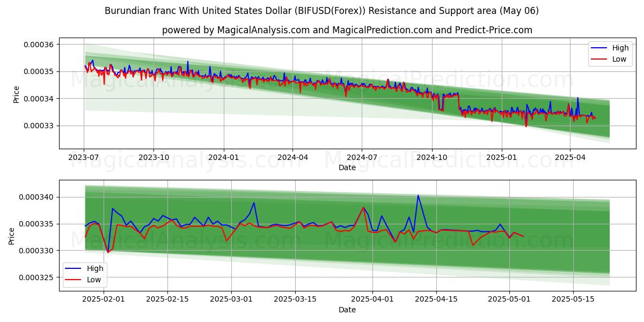Click the 2023-07 date tick label

pyautogui.click(x=84, y=158)
